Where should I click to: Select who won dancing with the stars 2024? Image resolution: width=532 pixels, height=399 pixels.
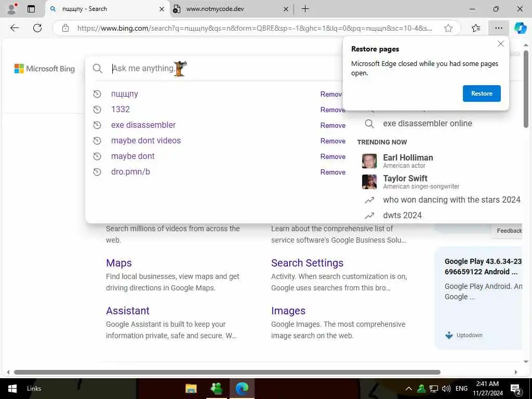(451, 200)
